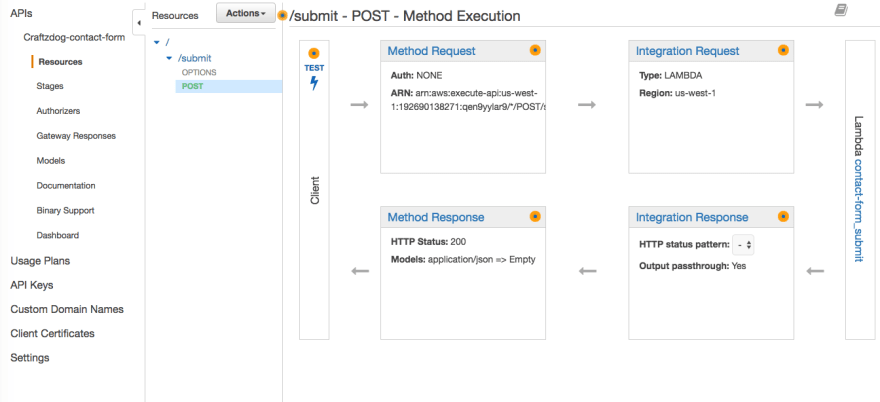The image size is (880, 402).
Task: Collapse the /submit resource node
Action: [169, 58]
